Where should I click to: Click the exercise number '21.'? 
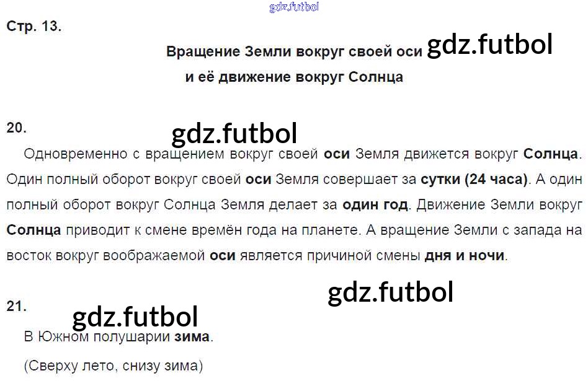[17, 306]
